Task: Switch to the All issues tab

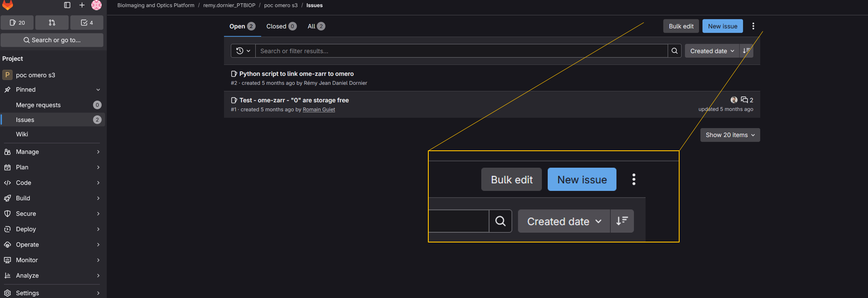Action: (316, 26)
